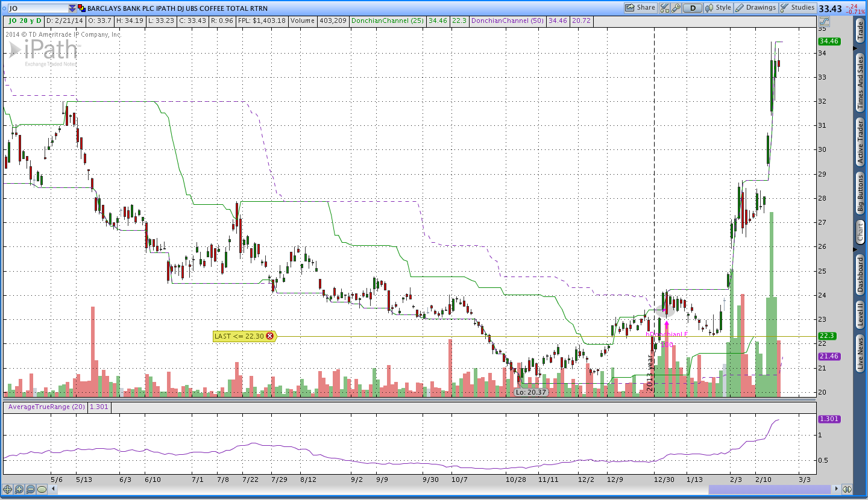Click the zoom out magnifier icon

30,489
